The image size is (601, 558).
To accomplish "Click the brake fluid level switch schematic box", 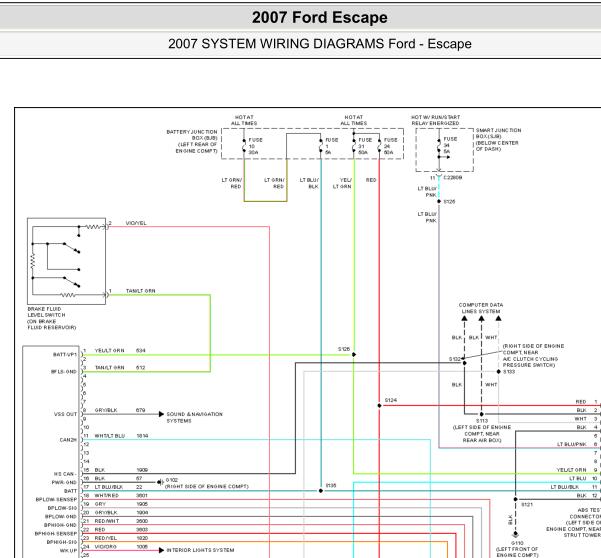I will (67, 261).
